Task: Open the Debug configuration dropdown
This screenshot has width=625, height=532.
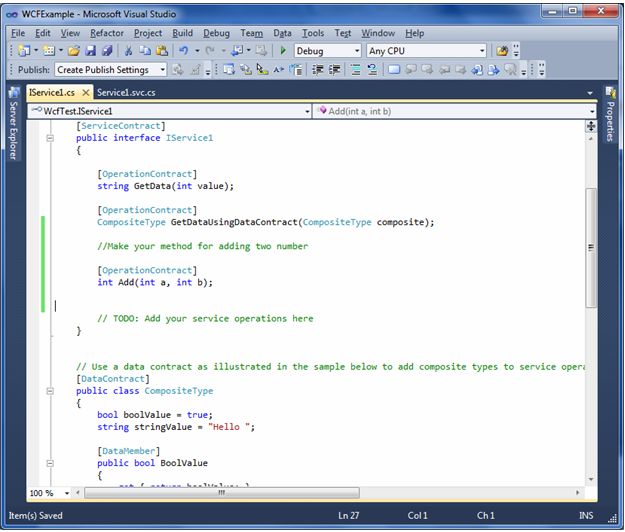Action: (357, 51)
